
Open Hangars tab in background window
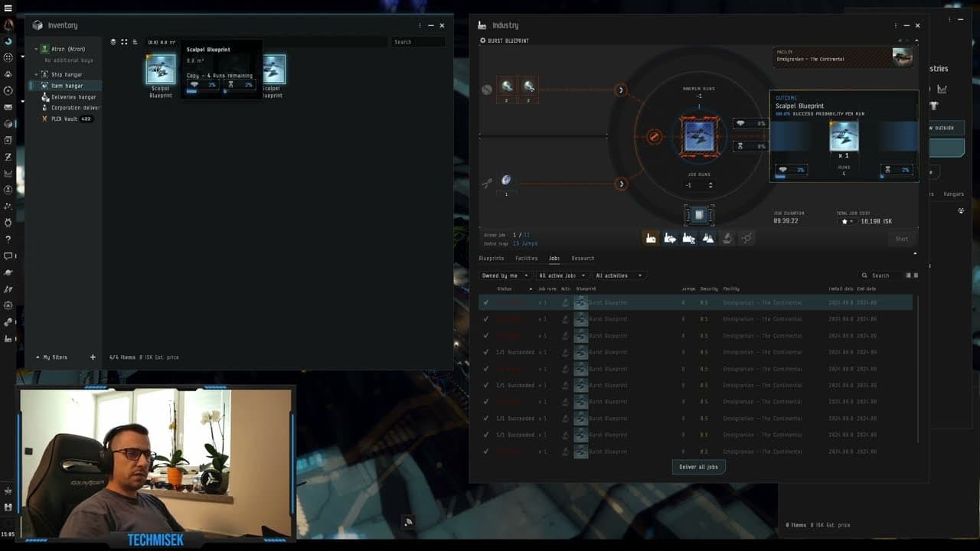coord(953,194)
